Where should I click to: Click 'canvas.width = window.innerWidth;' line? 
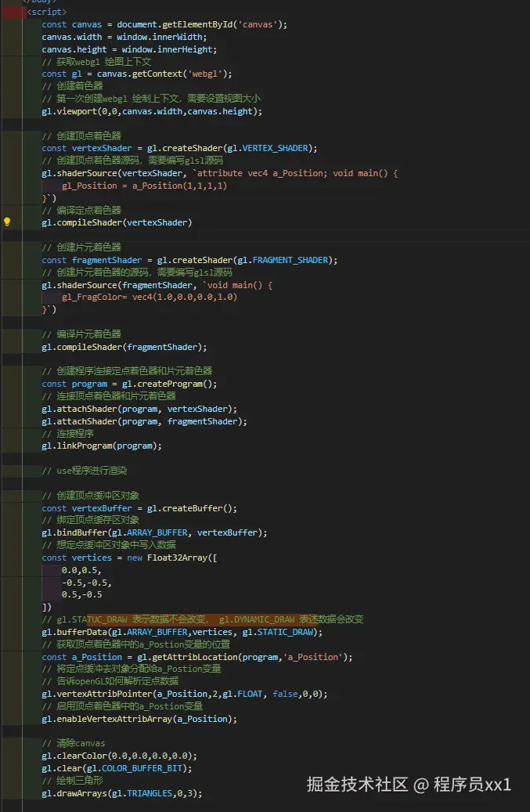point(124,37)
